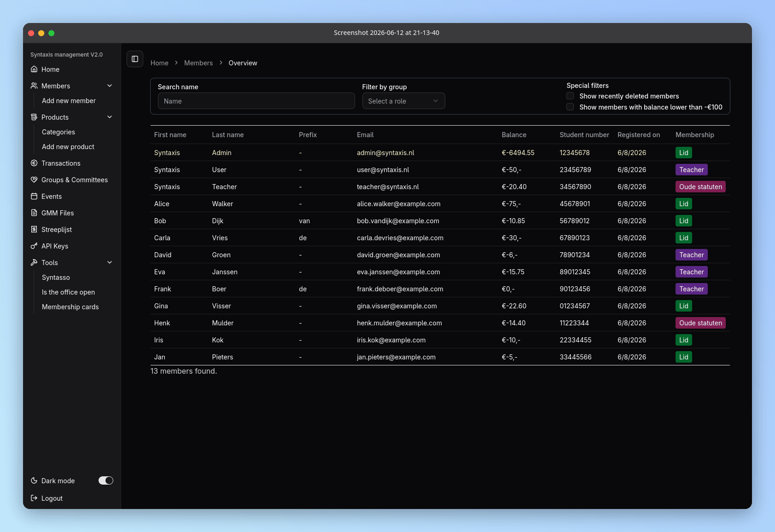Click the GMM Files document icon
Viewport: 775px width, 532px height.
[x=34, y=213]
